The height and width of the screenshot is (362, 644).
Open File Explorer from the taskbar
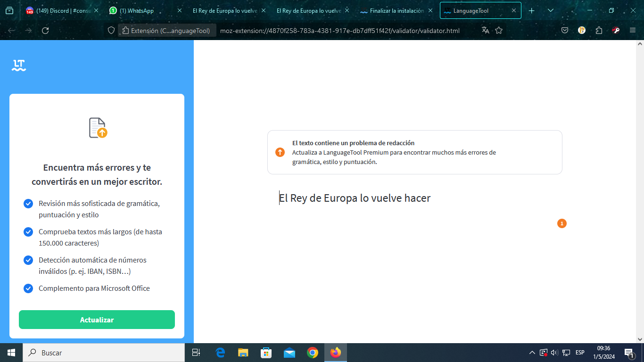point(243,353)
